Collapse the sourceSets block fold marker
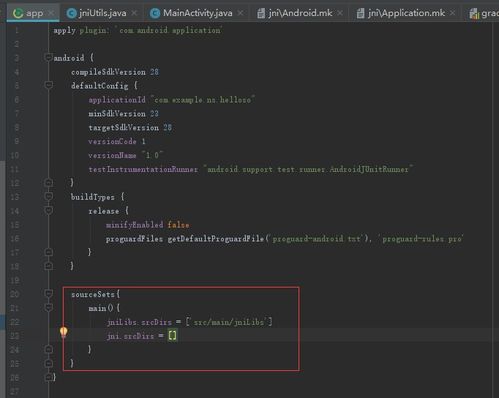The image size is (499, 398). click(48, 293)
